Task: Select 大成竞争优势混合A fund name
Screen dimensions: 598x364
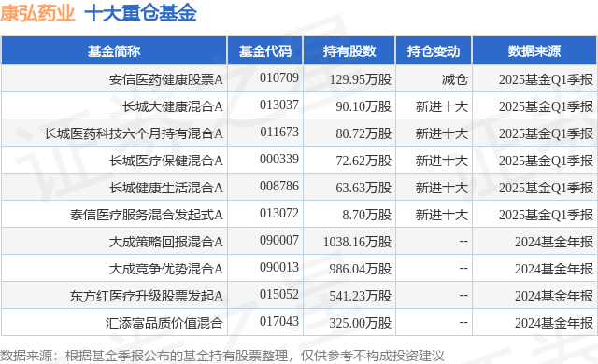Action: point(166,269)
